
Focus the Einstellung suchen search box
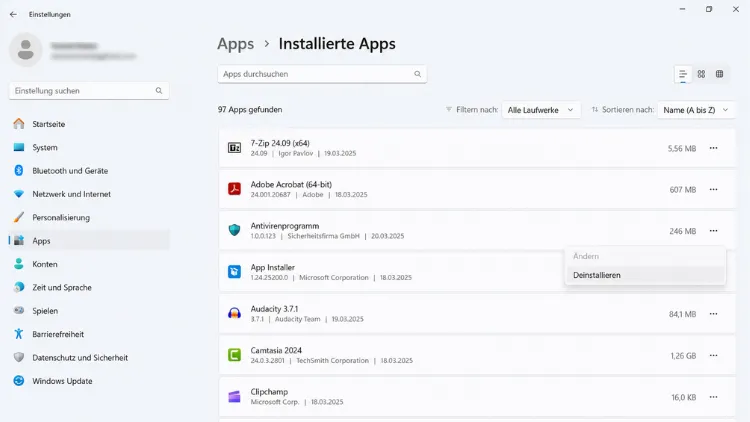89,90
